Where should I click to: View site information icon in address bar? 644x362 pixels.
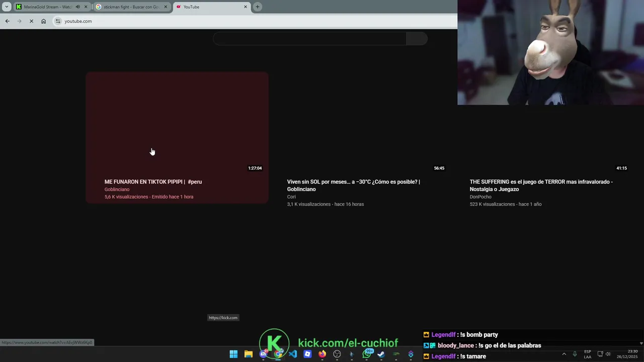coord(58,21)
